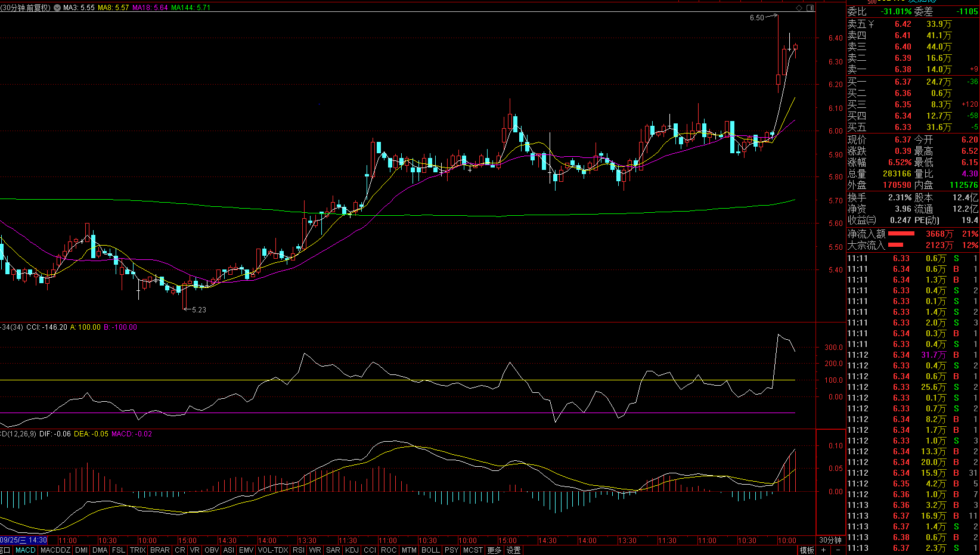This screenshot has height=555, width=980.
Task: Click the 换手 2.31% value
Action: pyautogui.click(x=900, y=197)
